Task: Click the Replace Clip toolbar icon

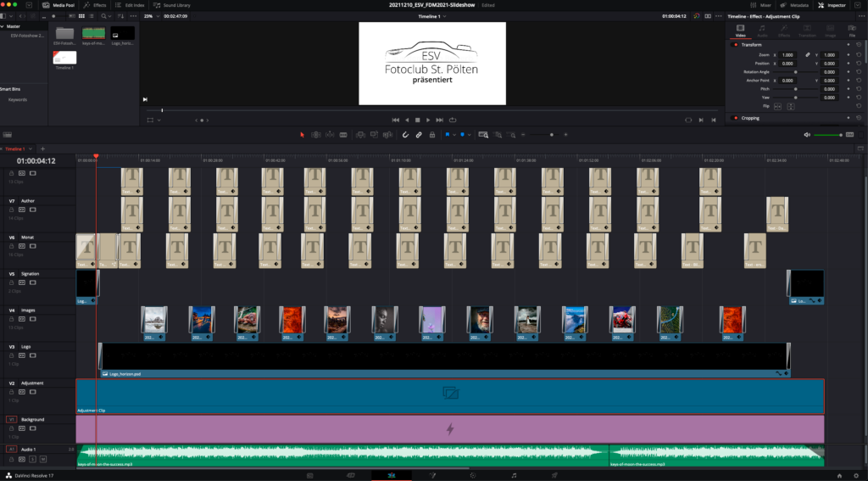Action: tap(388, 135)
